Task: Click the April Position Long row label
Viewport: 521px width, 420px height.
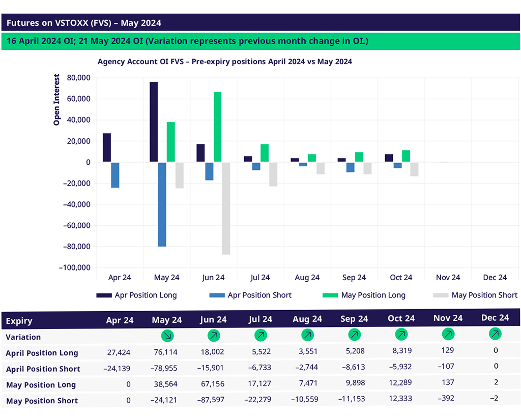Action: click(42, 353)
